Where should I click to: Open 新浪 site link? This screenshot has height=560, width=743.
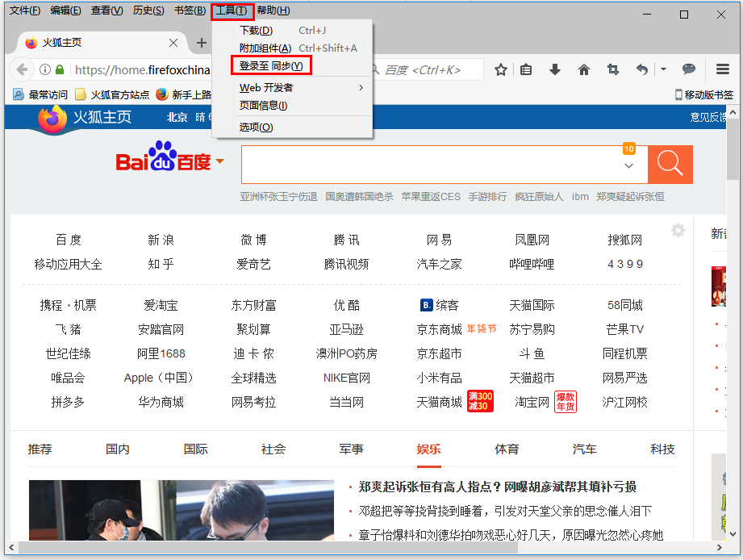tap(161, 240)
